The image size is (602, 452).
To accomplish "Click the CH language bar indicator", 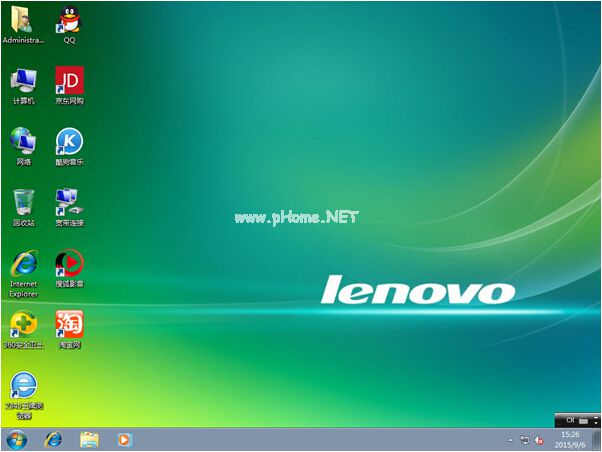I will pos(570,421).
